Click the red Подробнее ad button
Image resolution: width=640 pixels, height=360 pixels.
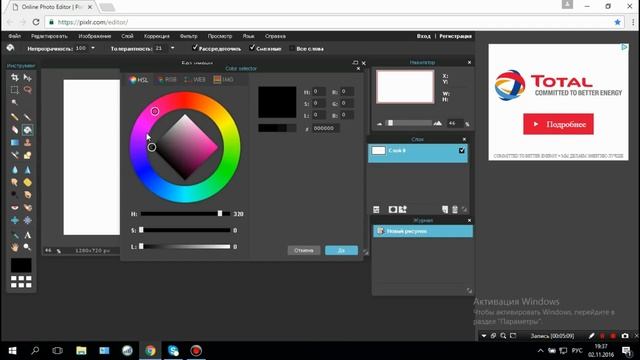pyautogui.click(x=558, y=124)
